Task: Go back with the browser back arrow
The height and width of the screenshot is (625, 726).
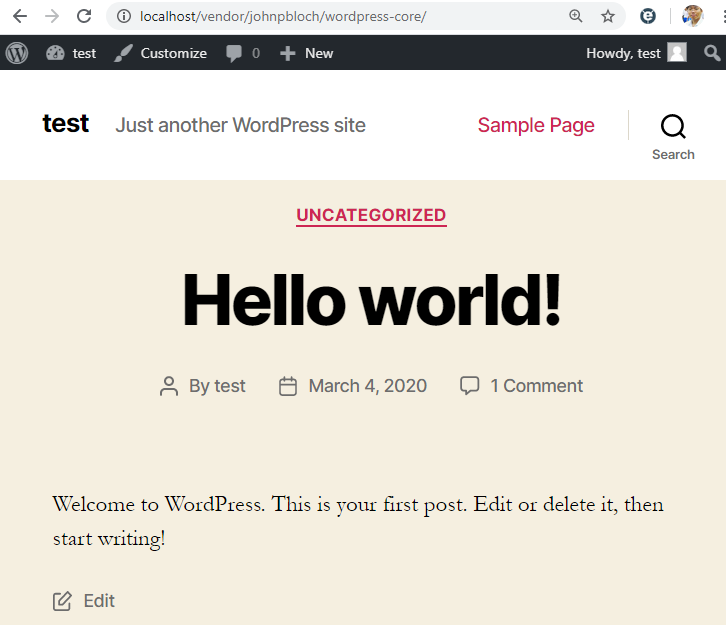Action: [19, 16]
